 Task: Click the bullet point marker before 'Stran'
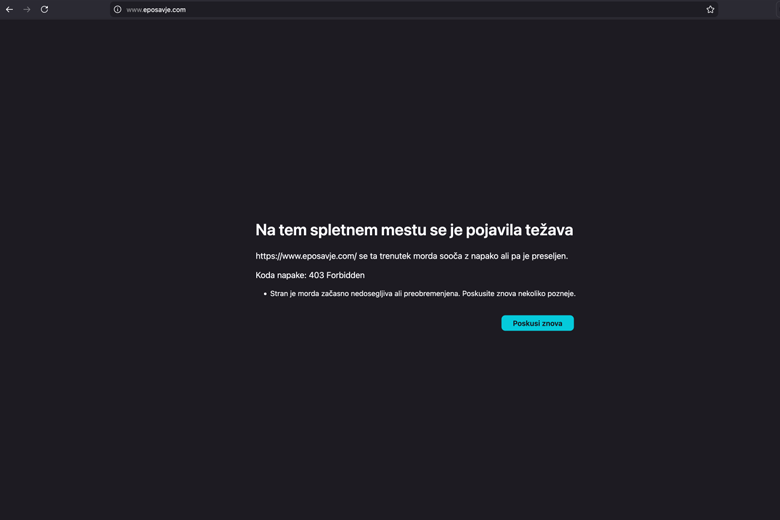[x=265, y=294]
